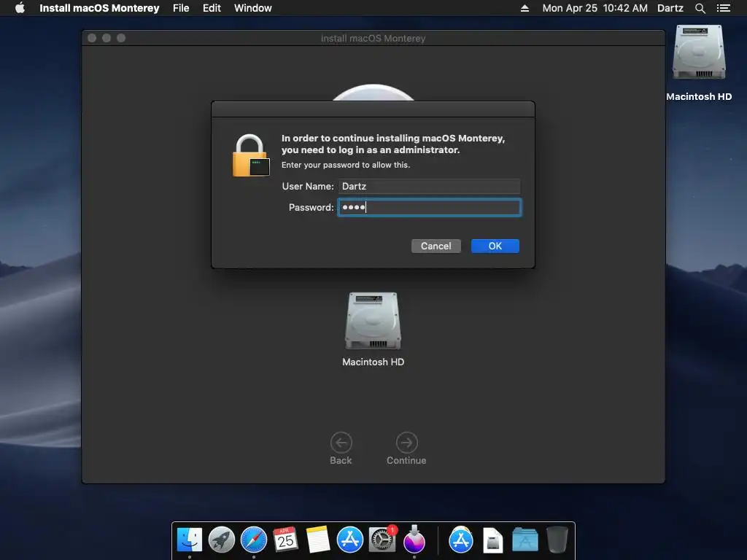Open Calendar showing 25 in Dock
This screenshot has height=560, width=747.
click(x=285, y=540)
